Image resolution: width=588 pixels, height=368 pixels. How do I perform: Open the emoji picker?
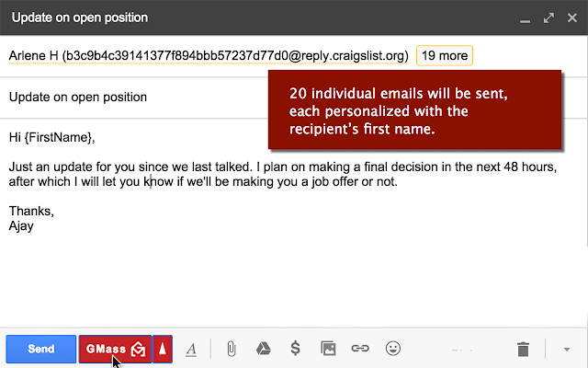point(393,349)
